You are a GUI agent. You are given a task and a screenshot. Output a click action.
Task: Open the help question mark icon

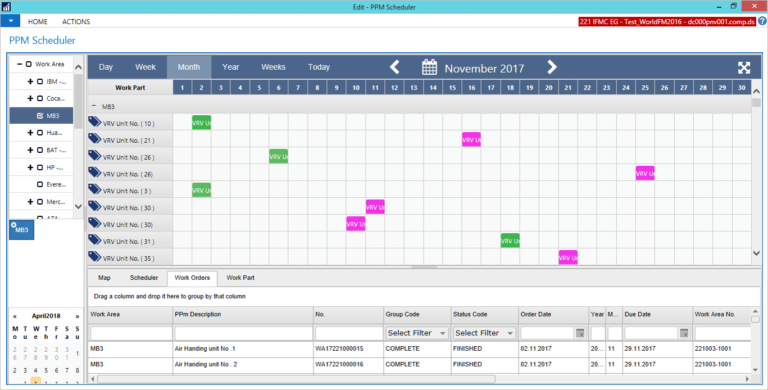point(763,21)
